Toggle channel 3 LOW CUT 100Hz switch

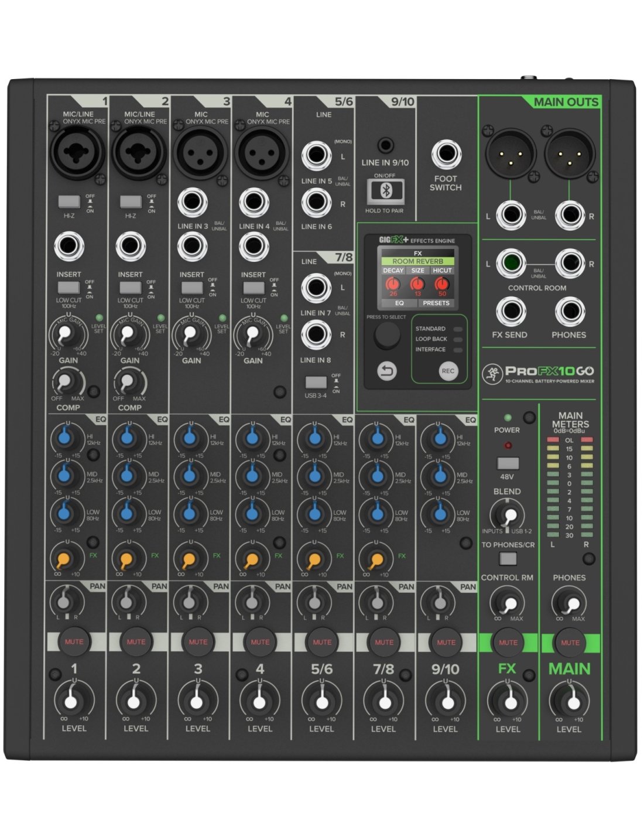[192, 288]
